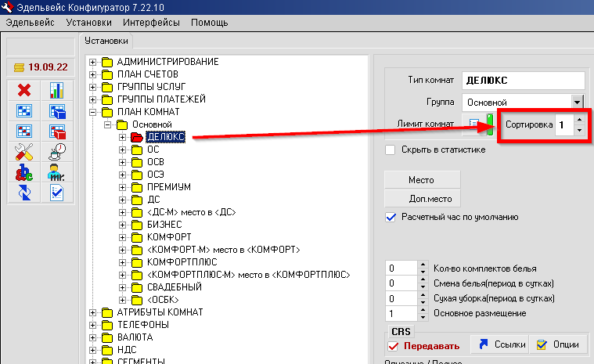Open the 'Группа' dropdown list
Viewport: 594px width, 364px height.
(x=578, y=102)
